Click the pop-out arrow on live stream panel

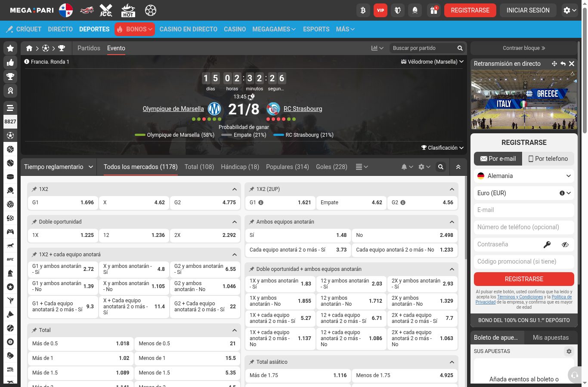563,64
